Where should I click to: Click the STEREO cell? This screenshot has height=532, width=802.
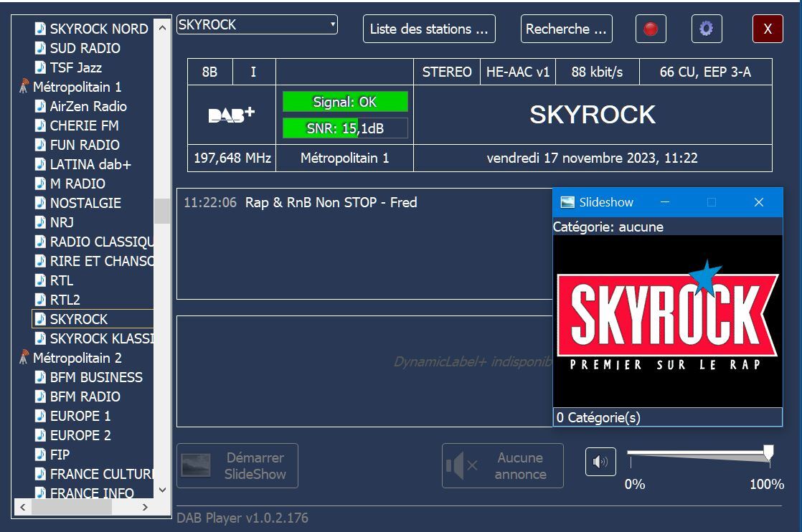(446, 72)
